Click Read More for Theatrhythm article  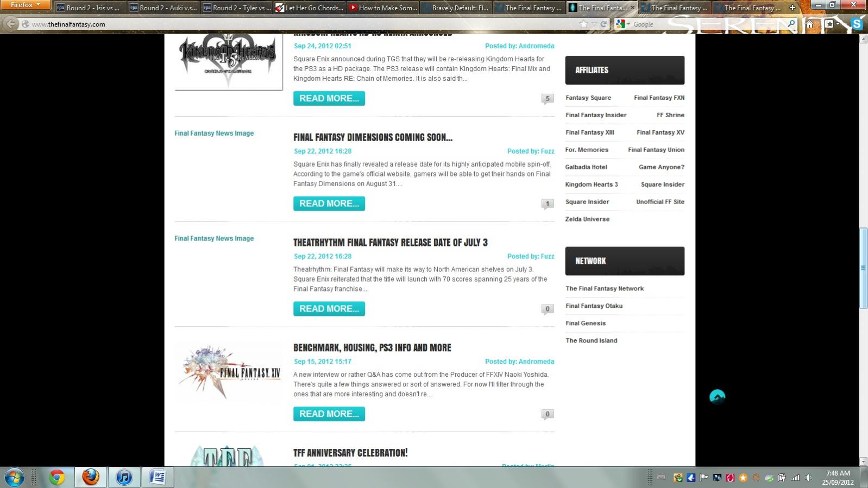(329, 309)
